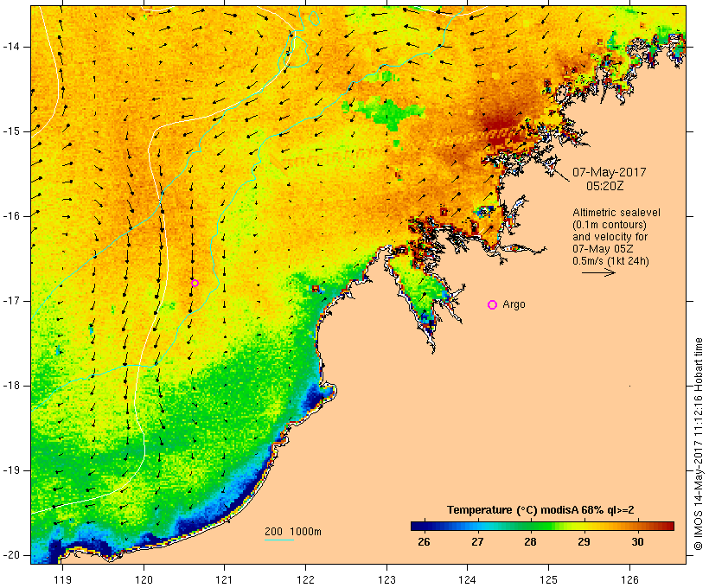Click the 'Temperature (°C) modisA 68% ql>=2' title
This screenshot has height=588, width=709.
click(540, 510)
